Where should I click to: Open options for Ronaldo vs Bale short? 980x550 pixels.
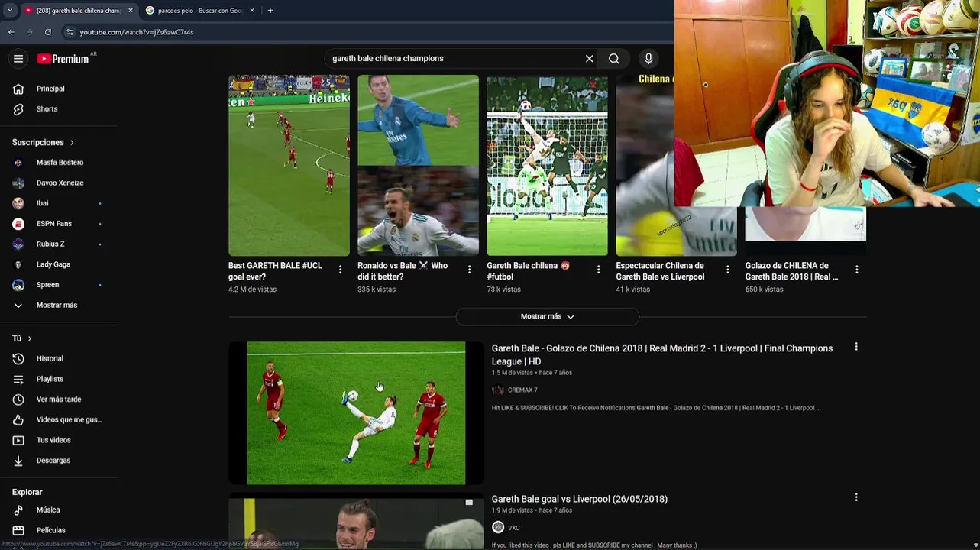470,270
